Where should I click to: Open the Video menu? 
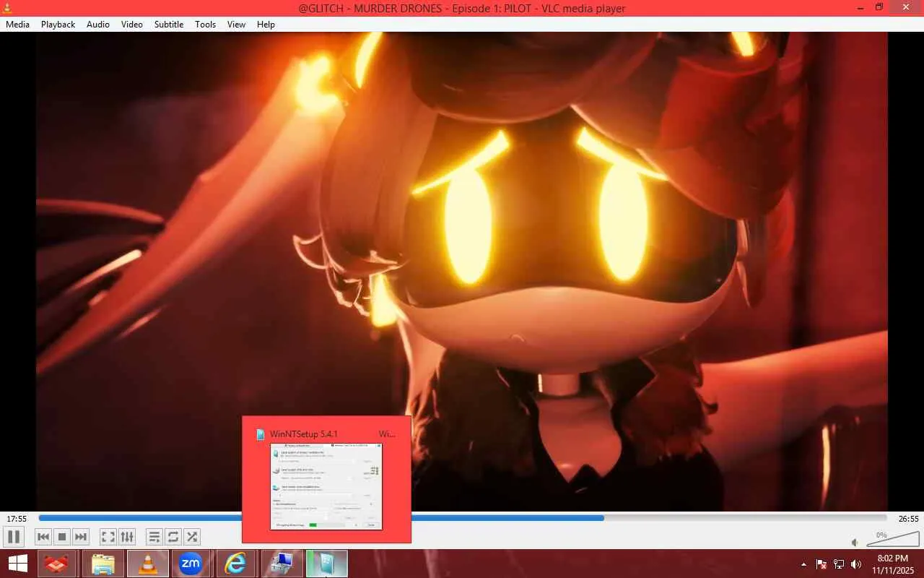tap(132, 25)
